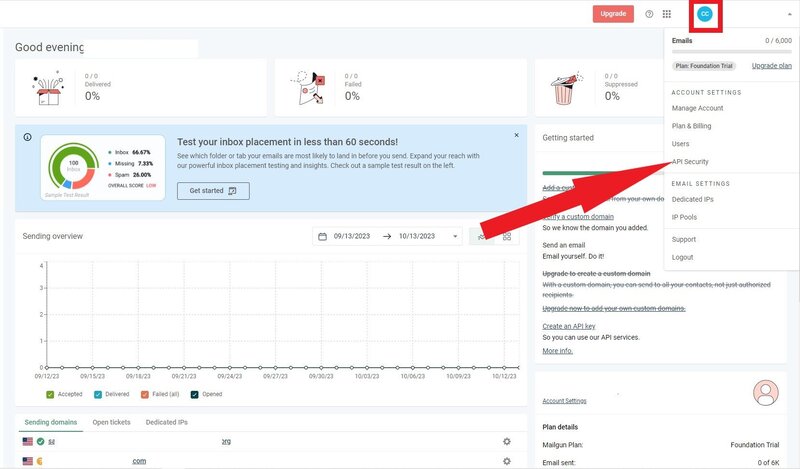Close the inbox placement banner
Viewport: 800px width, 469px height.
click(516, 135)
